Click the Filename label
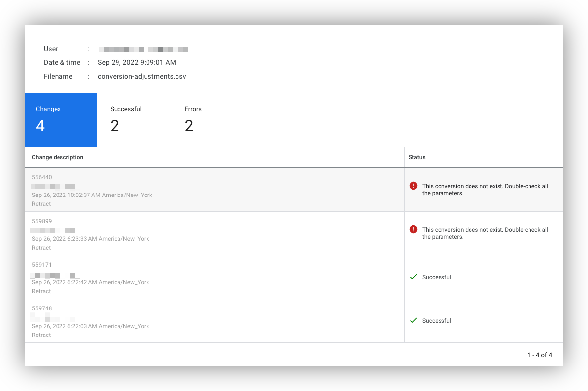The image size is (588, 391). 58,77
